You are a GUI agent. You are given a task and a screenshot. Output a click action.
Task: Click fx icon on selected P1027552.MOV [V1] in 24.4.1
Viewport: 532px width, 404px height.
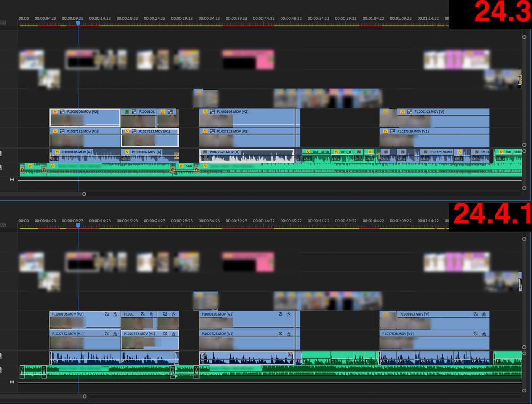(x=174, y=334)
